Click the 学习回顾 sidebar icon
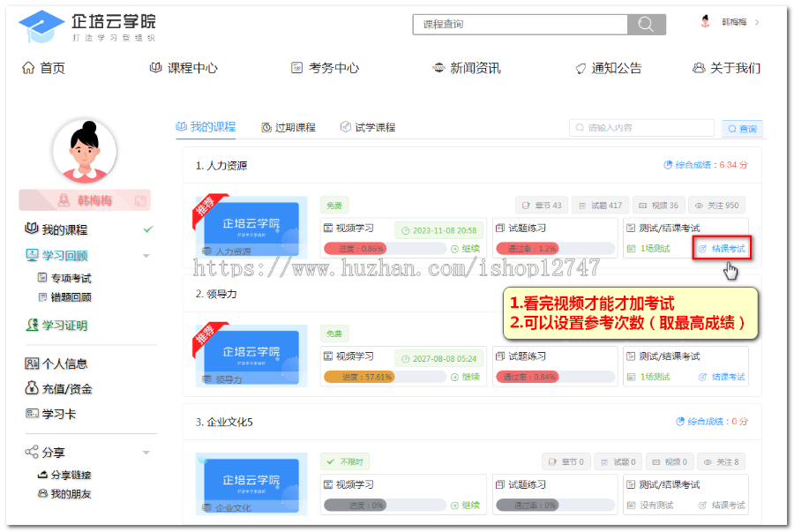This screenshot has height=532, width=794. pyautogui.click(x=32, y=255)
